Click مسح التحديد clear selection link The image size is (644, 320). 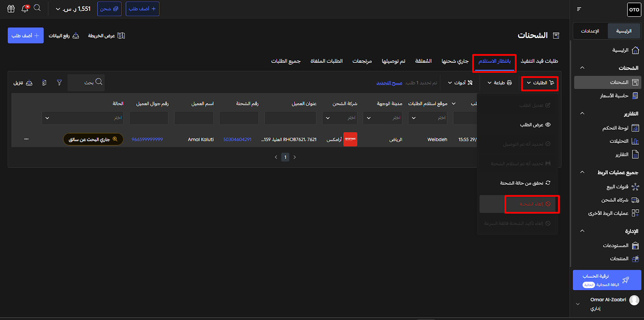pos(389,83)
